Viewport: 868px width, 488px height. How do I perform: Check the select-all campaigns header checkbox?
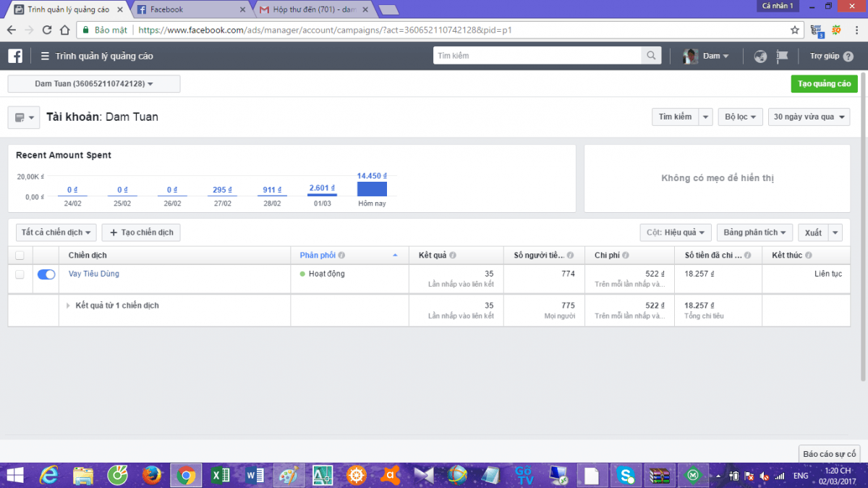(x=20, y=256)
